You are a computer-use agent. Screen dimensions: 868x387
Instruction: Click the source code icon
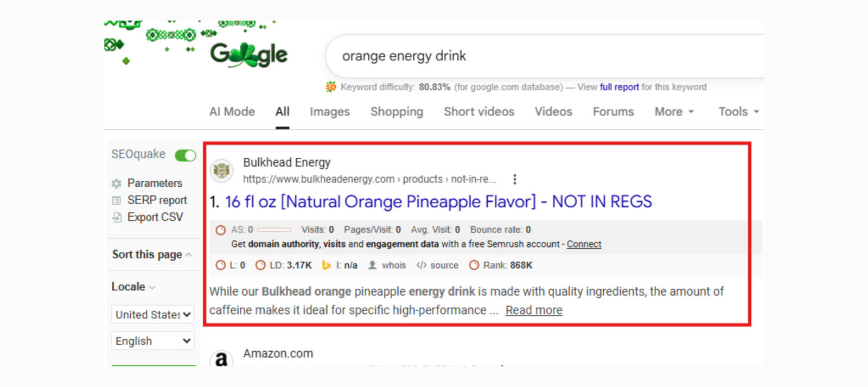(x=422, y=265)
